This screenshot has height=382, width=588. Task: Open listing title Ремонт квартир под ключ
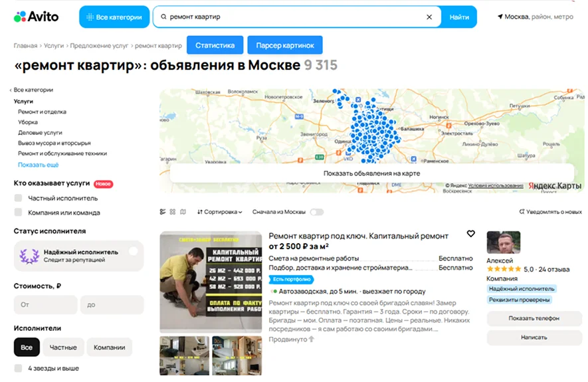click(x=359, y=236)
